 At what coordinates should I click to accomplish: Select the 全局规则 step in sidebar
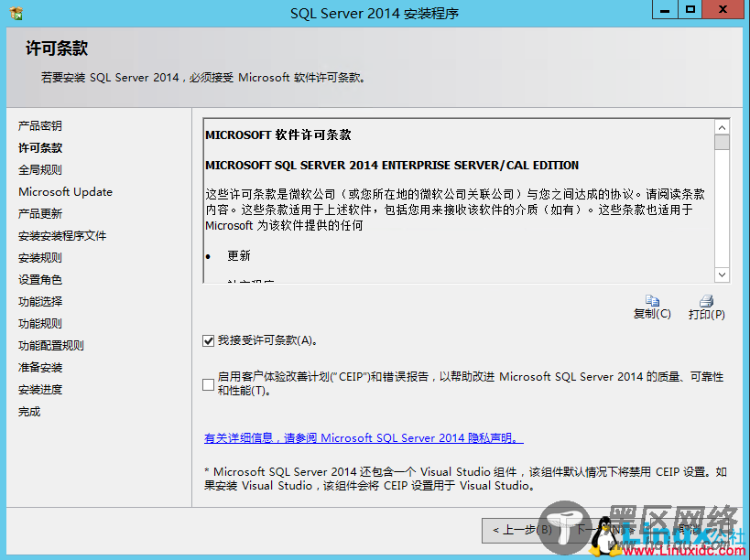click(40, 169)
